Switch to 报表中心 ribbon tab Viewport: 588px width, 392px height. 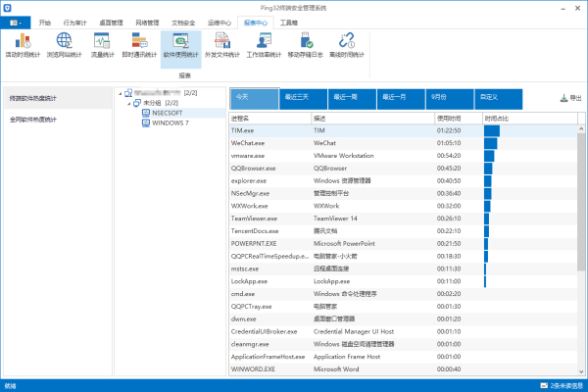(256, 23)
